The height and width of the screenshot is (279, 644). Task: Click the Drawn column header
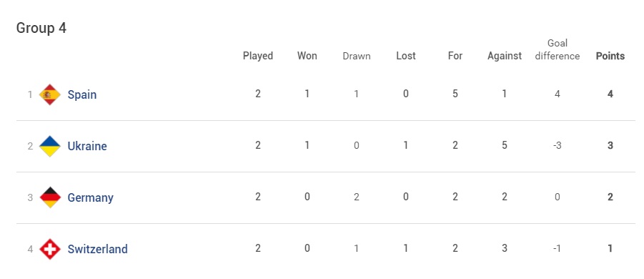point(357,57)
